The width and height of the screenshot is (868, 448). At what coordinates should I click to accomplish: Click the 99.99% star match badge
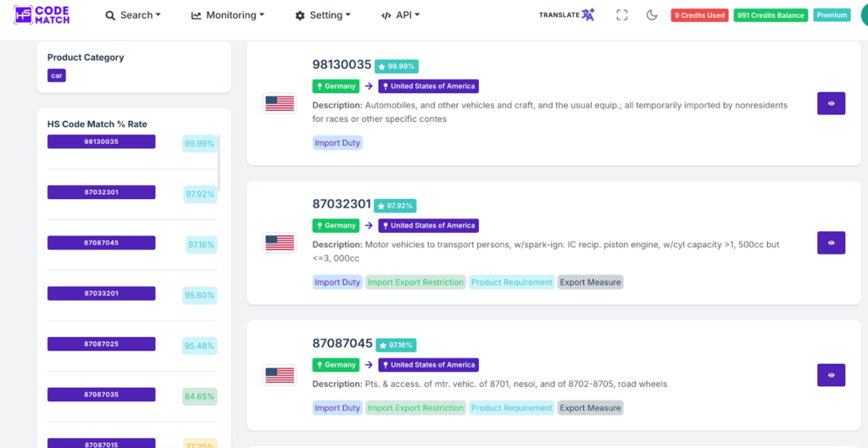(x=397, y=66)
